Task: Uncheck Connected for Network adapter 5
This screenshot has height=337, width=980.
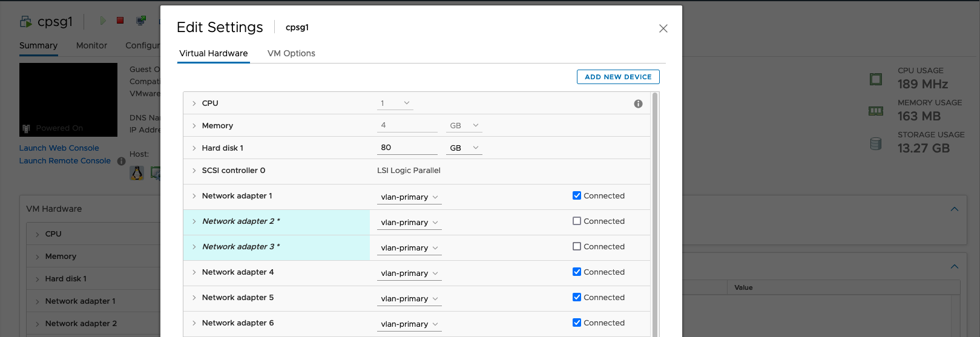Action: click(x=577, y=298)
